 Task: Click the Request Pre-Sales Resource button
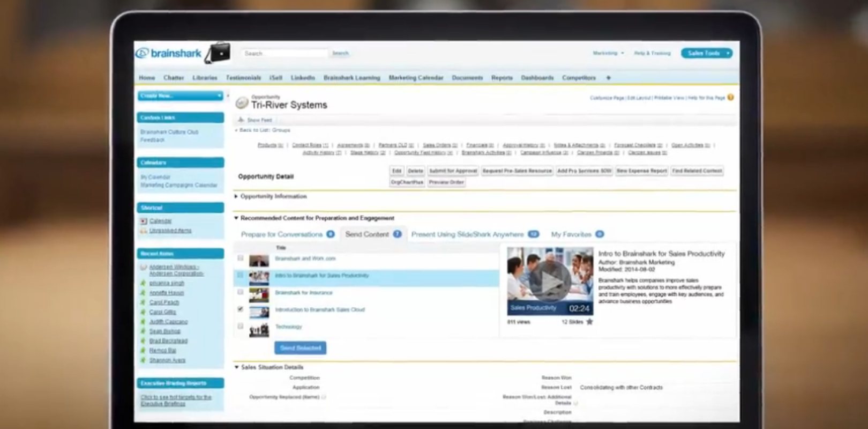(x=517, y=171)
